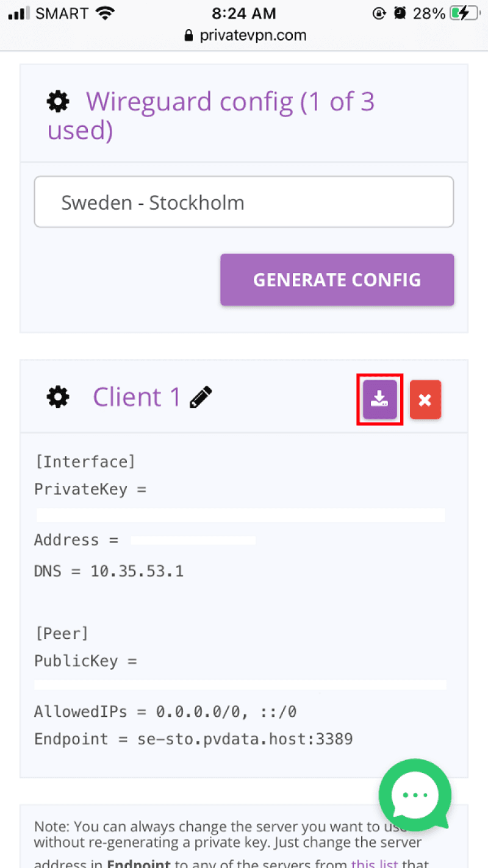Open the Sweden - Stockholm server dropdown
488x868 pixels.
click(x=243, y=202)
